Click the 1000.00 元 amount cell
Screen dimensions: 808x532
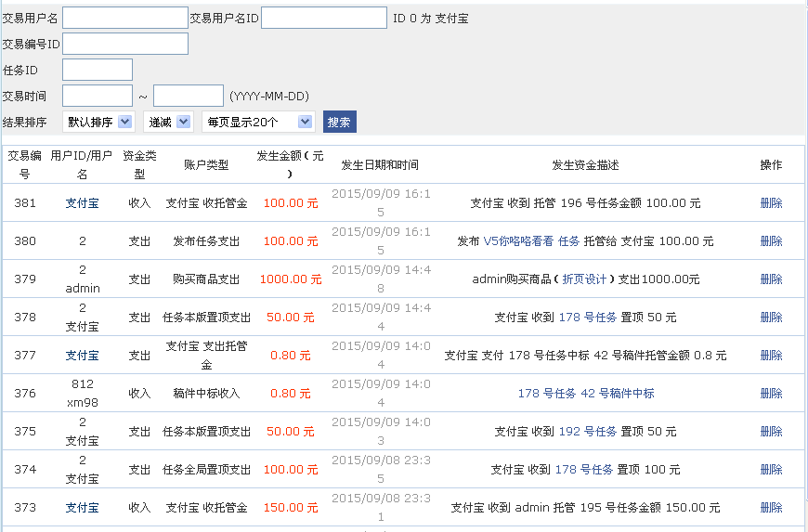point(291,279)
